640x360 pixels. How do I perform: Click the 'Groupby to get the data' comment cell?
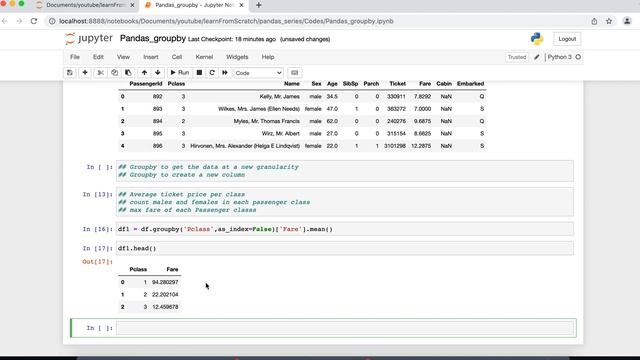click(345, 171)
